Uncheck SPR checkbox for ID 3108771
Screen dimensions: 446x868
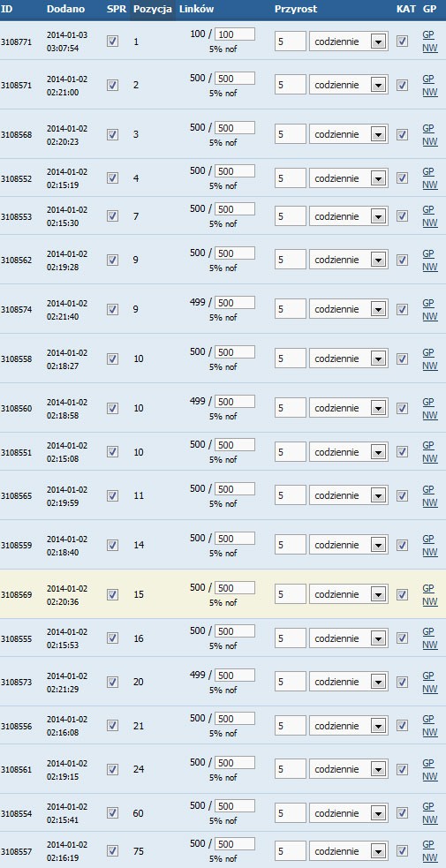coord(112,41)
